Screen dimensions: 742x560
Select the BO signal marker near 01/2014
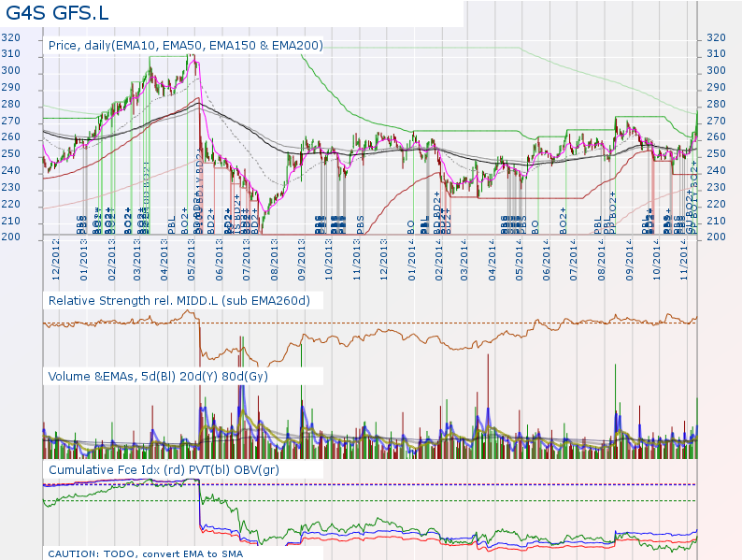click(411, 225)
